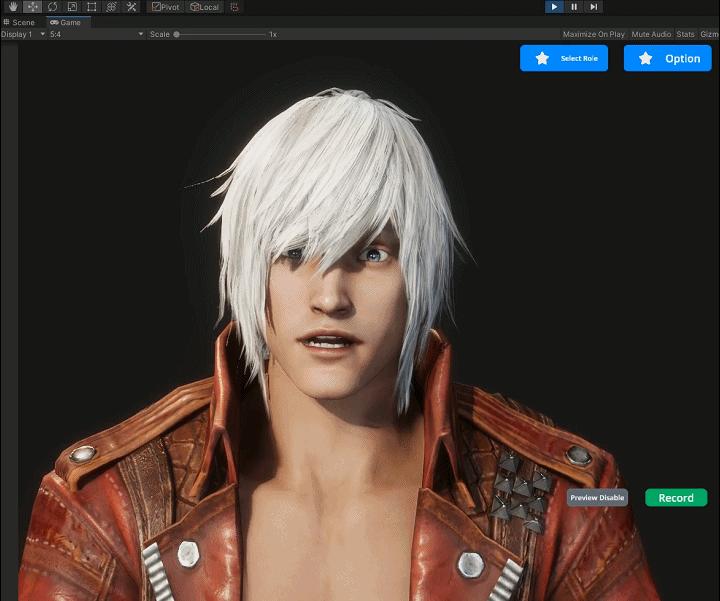Select the Scale tool
Image resolution: width=720 pixels, height=601 pixels.
[72, 7]
